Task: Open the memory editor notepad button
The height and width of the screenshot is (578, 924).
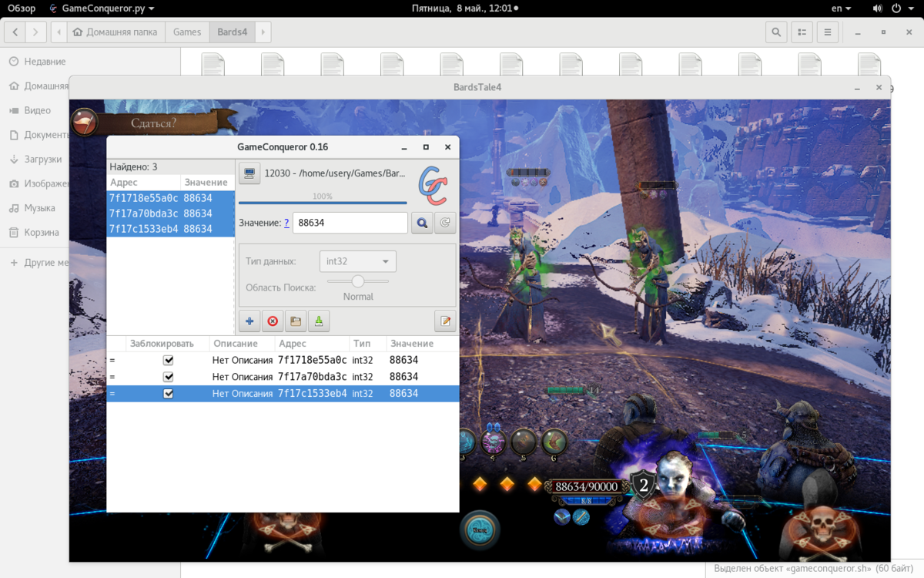Action: click(x=445, y=321)
